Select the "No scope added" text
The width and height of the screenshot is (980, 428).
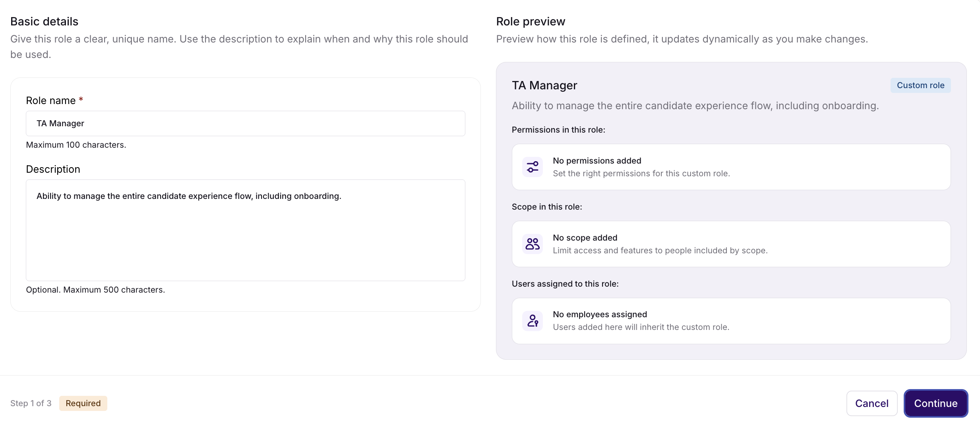[x=585, y=238]
